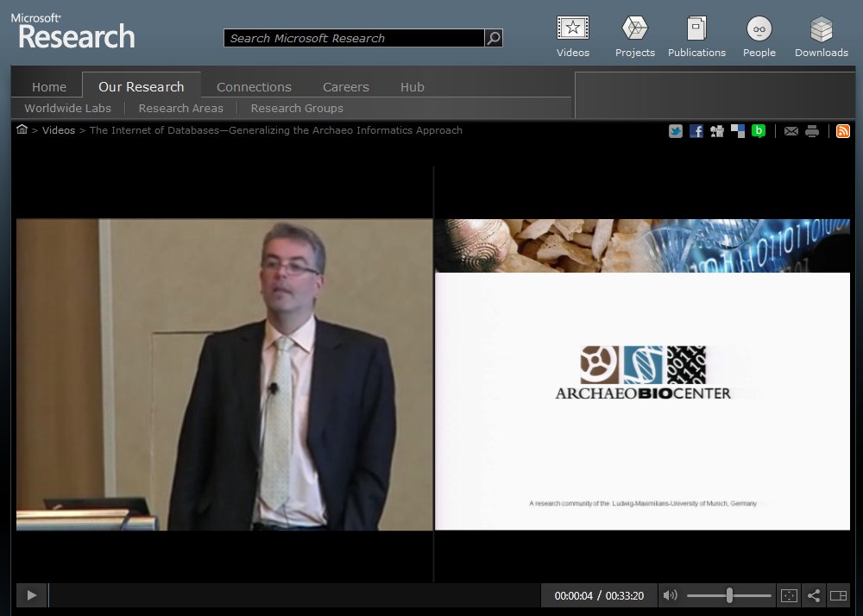Share via the blue squares icon
Image resolution: width=863 pixels, height=616 pixels.
738,131
